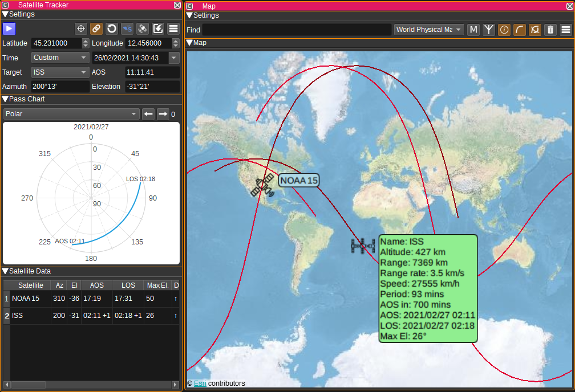575x392 pixels.
Task: Collapse the Map window Settings section
Action: (x=189, y=15)
